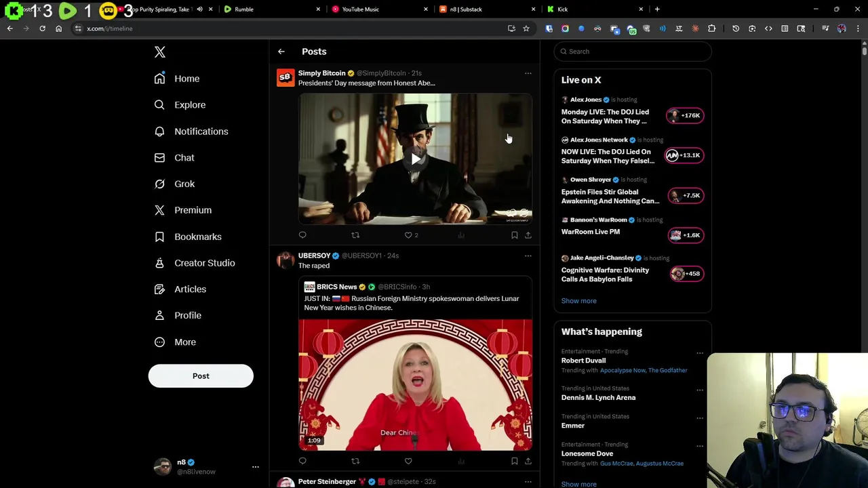Repost the UBERSOY post

click(355, 461)
